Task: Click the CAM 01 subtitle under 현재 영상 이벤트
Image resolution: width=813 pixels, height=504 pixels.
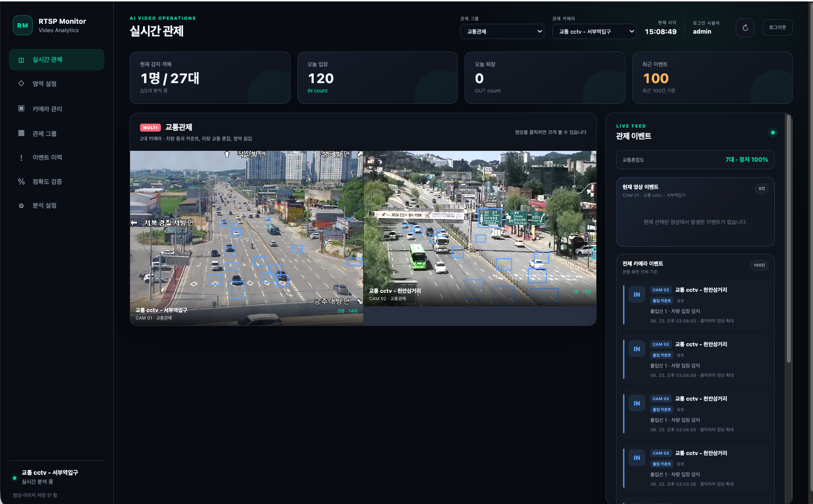Action: coord(654,195)
